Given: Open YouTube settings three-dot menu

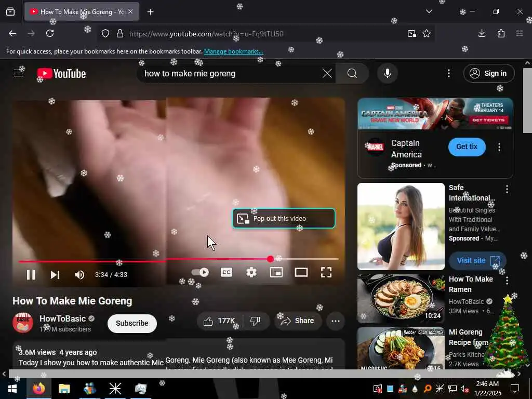Looking at the screenshot, I should click(448, 73).
